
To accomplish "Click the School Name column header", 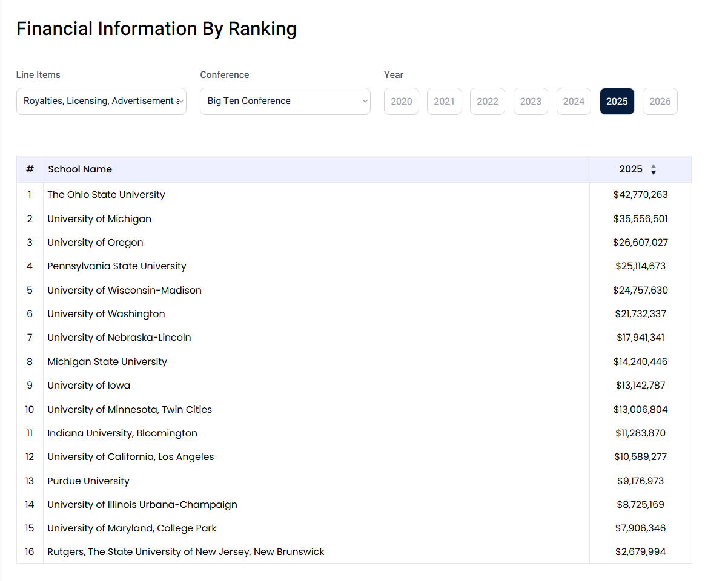I will point(80,169).
